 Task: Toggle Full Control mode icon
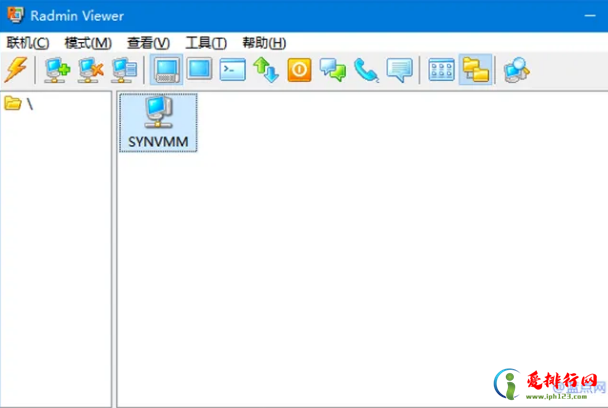167,69
